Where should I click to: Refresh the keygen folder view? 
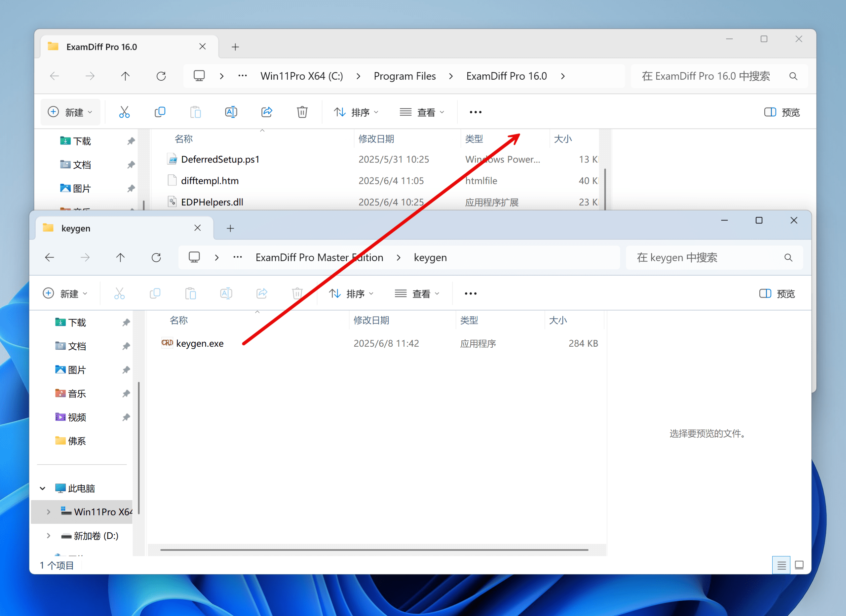(x=156, y=257)
